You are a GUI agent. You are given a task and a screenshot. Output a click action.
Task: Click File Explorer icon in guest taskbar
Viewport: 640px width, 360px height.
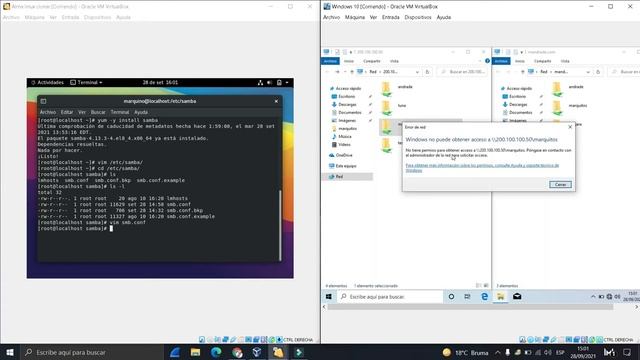coord(500,296)
